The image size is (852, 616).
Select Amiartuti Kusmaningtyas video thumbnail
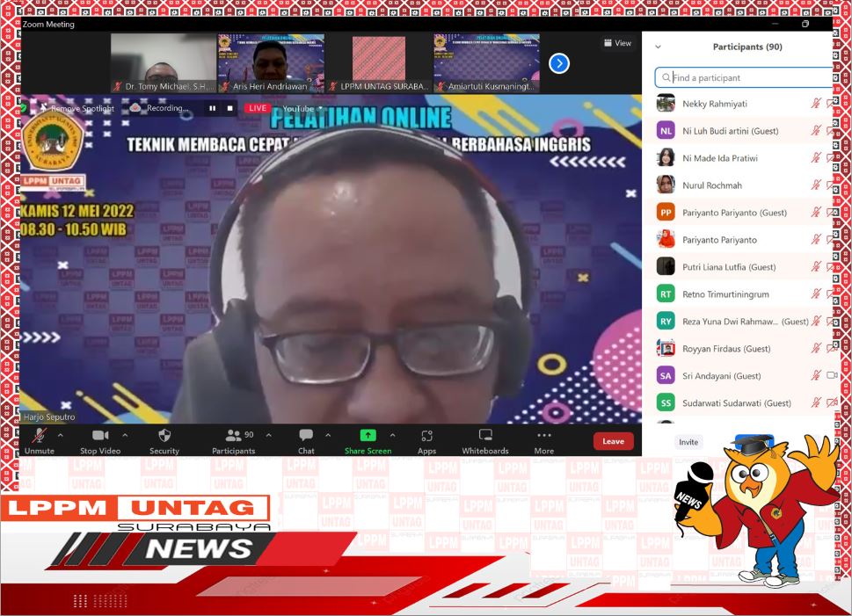pyautogui.click(x=486, y=62)
